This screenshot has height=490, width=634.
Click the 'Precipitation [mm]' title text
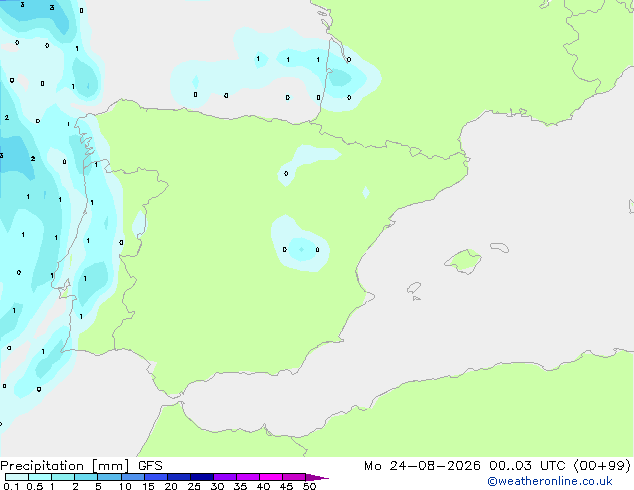65,466
